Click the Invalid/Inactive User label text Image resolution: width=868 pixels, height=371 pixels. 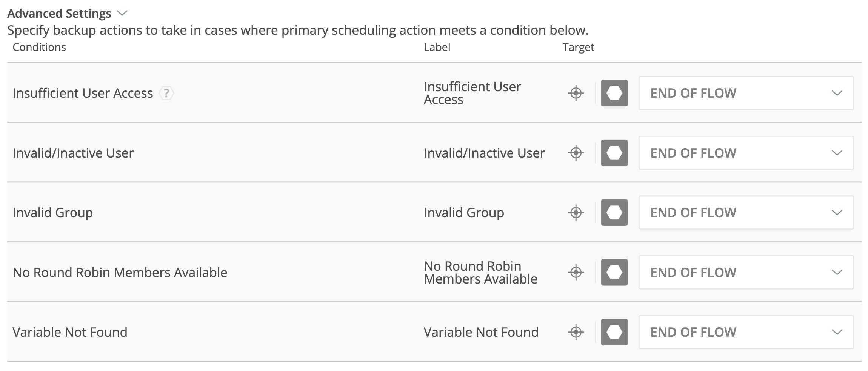[x=484, y=153]
